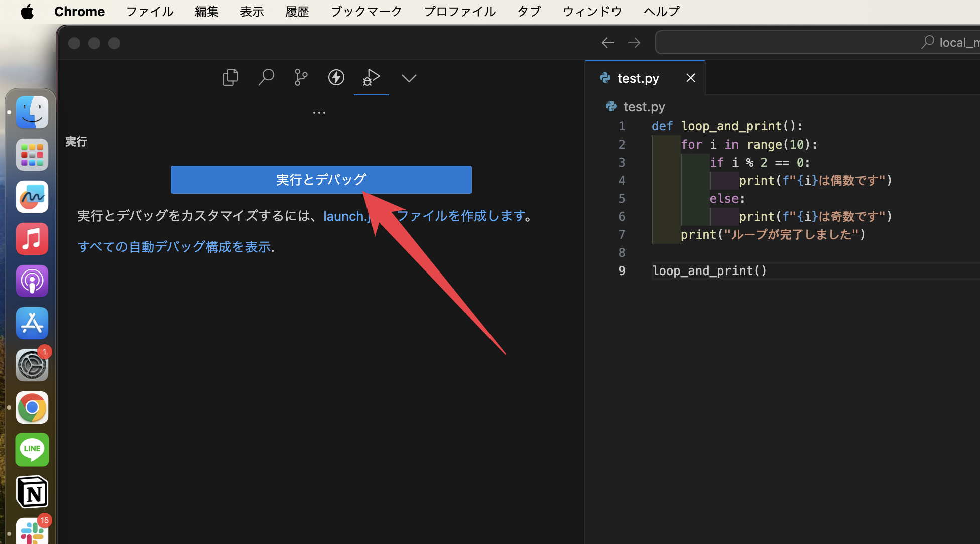This screenshot has height=544, width=980.
Task: Click the search input field at top
Action: 803,42
